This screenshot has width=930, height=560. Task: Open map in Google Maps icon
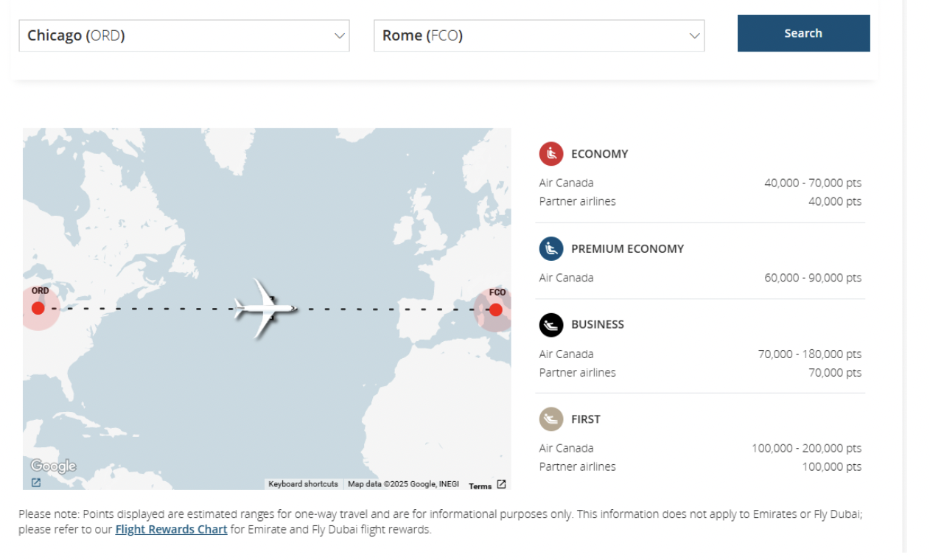(x=36, y=483)
